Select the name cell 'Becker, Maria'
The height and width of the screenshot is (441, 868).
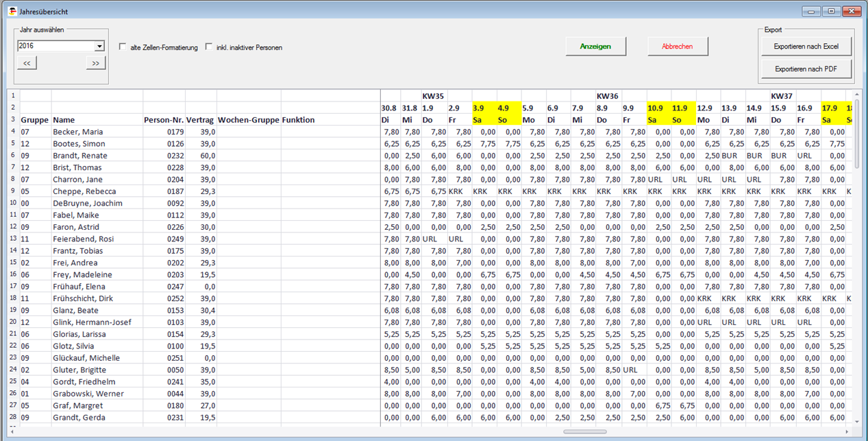97,132
